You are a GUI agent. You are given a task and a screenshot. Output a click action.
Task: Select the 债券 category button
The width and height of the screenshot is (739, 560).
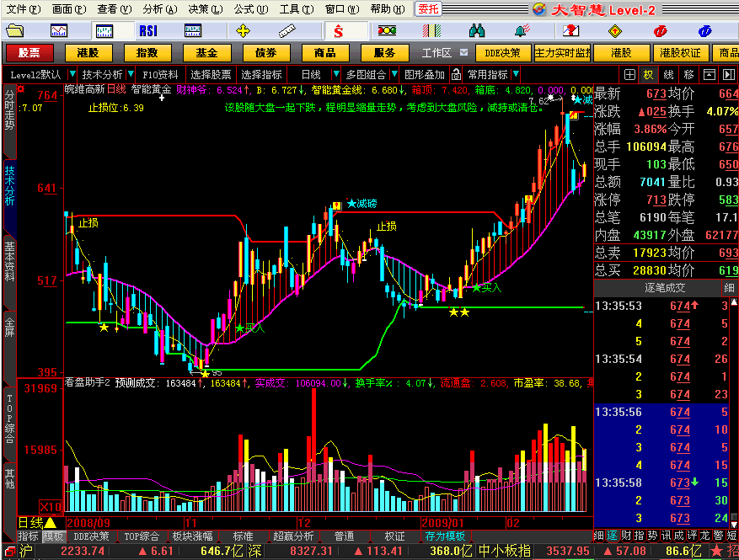[x=265, y=53]
